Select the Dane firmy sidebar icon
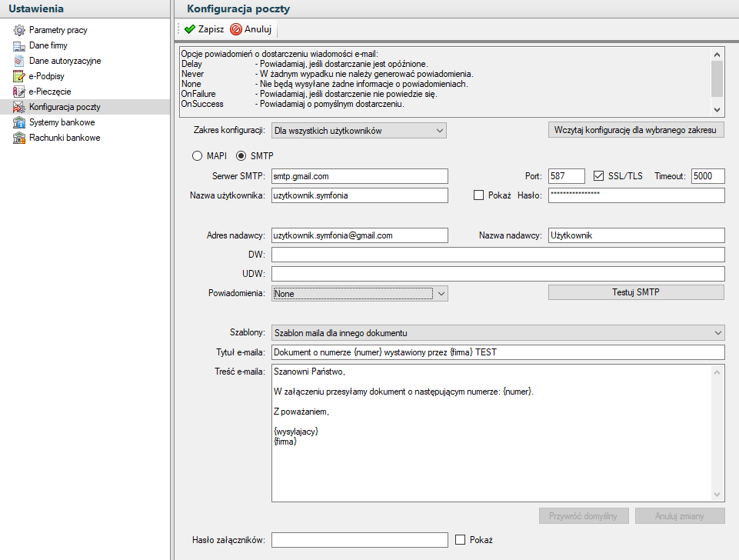 pyautogui.click(x=19, y=46)
